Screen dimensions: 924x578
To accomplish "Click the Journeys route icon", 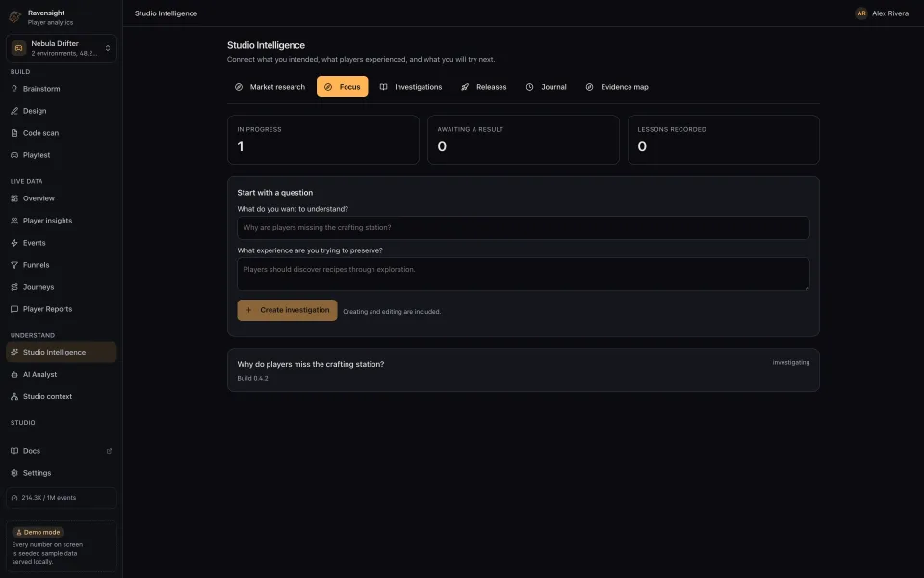I will (14, 287).
